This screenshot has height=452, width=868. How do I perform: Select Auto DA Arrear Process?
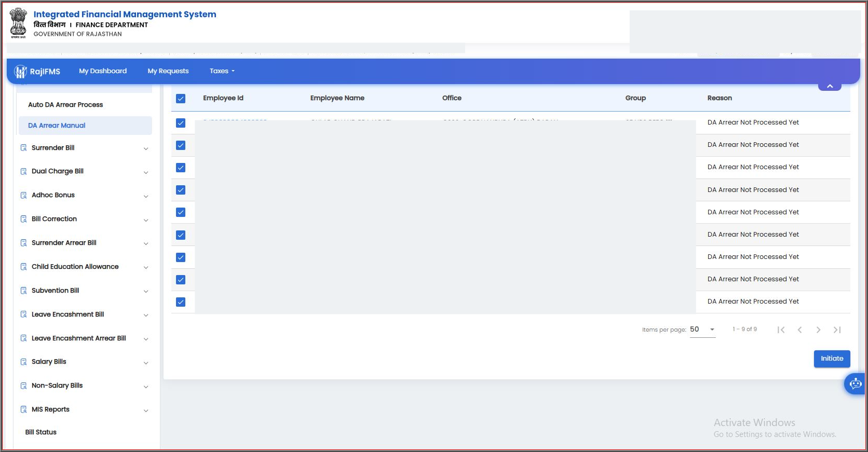(65, 105)
